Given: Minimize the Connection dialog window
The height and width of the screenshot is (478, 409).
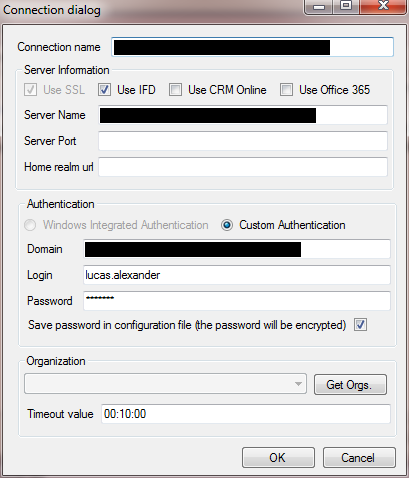Looking at the screenshot, I should 319,7.
